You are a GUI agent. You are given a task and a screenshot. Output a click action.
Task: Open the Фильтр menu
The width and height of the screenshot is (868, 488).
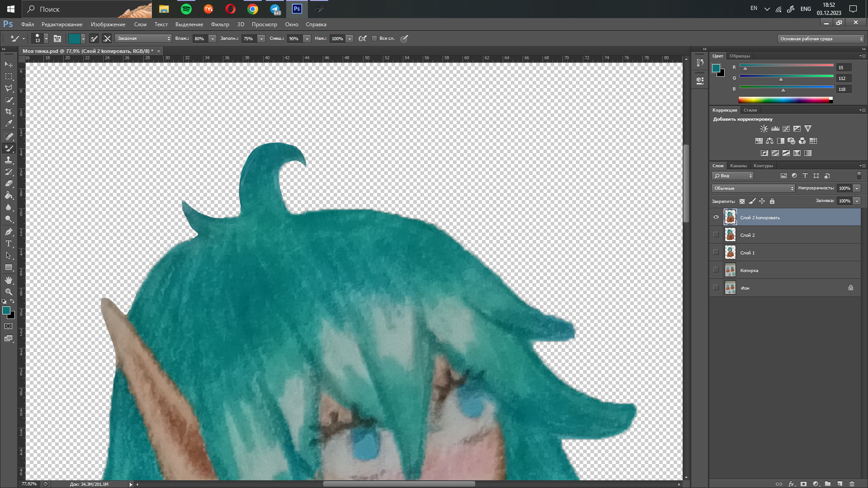coord(220,24)
